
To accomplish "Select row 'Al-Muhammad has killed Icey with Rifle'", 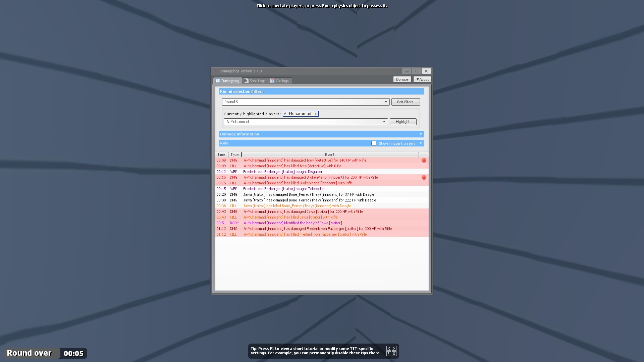I will [321, 166].
